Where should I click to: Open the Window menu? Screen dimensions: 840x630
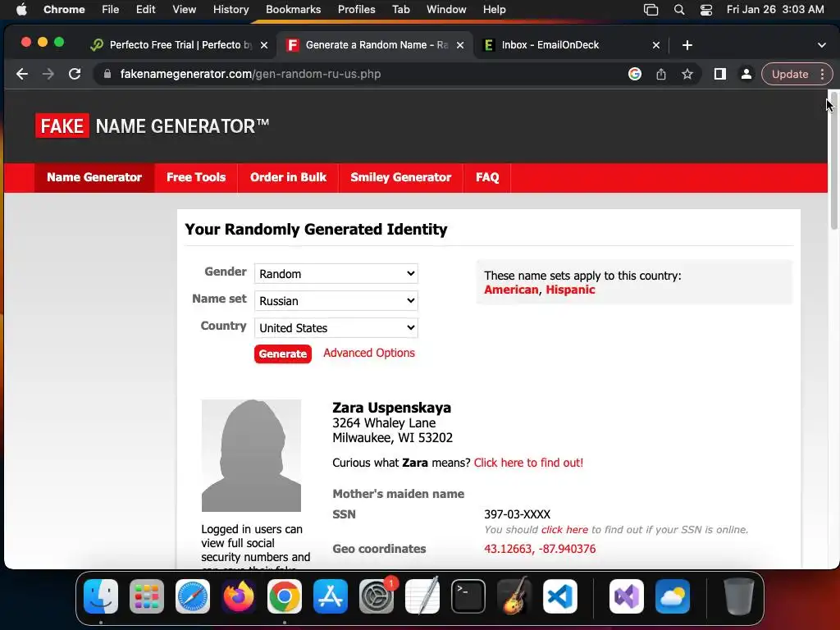[446, 9]
